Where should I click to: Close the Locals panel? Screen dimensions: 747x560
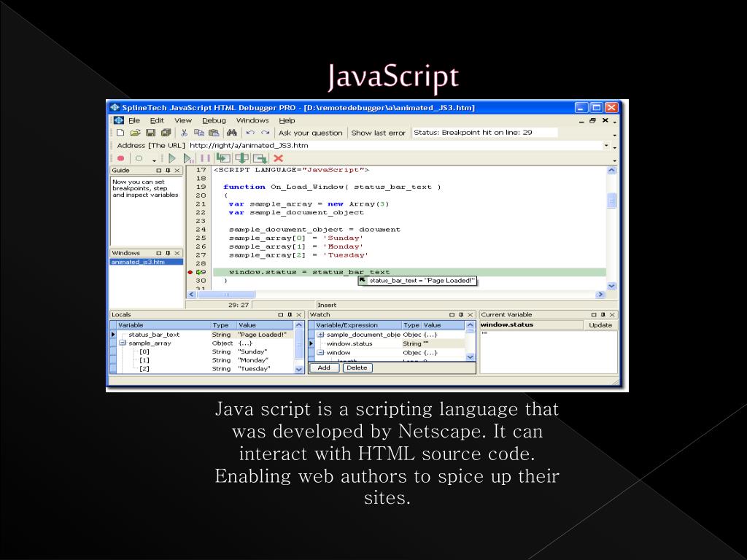[298, 315]
